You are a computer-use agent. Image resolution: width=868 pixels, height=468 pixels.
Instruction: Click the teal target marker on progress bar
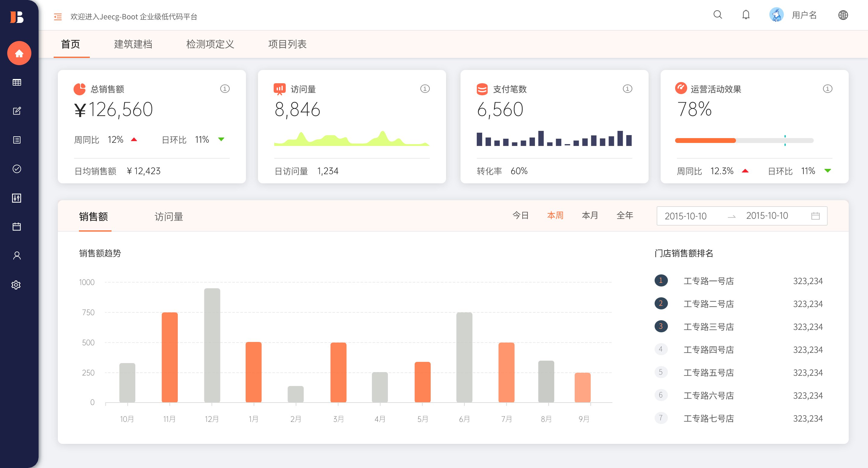(785, 141)
